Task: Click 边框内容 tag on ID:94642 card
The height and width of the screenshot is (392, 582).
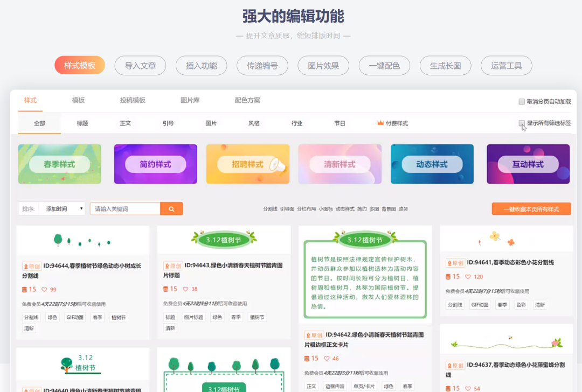Action: coord(335,387)
